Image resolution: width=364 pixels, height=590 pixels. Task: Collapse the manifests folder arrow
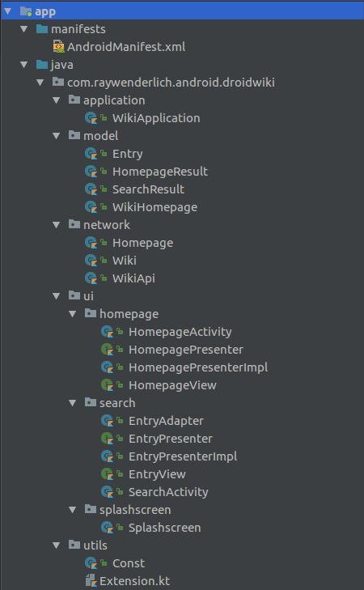pyautogui.click(x=24, y=29)
